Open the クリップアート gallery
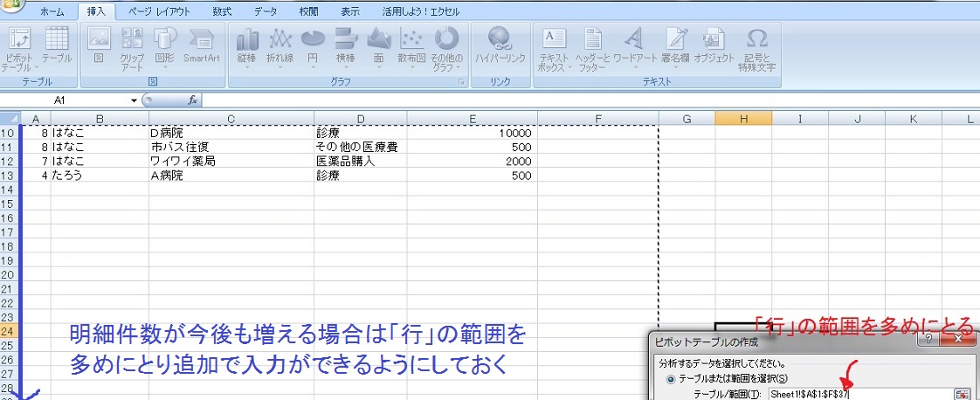This screenshot has width=980, height=400. pyautogui.click(x=132, y=50)
